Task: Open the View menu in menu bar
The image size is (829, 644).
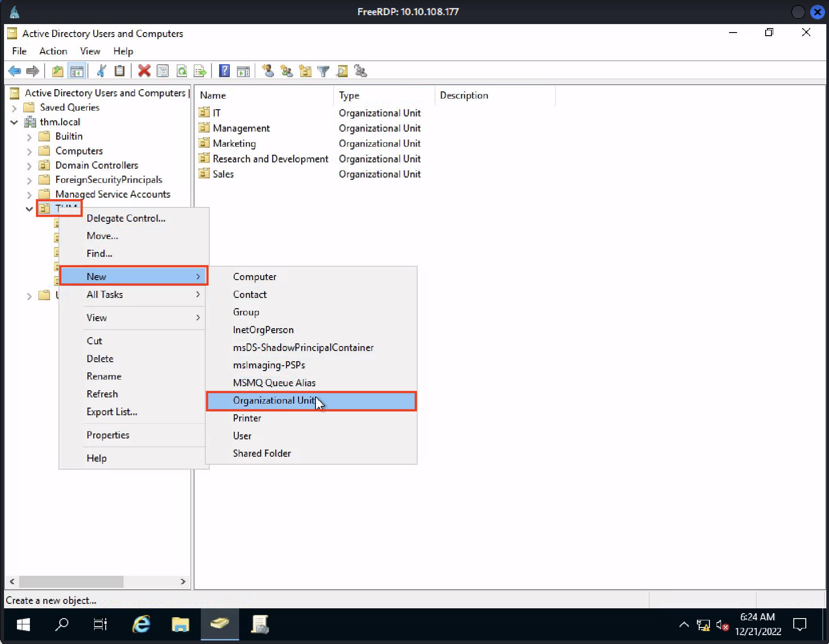Action: [x=90, y=51]
